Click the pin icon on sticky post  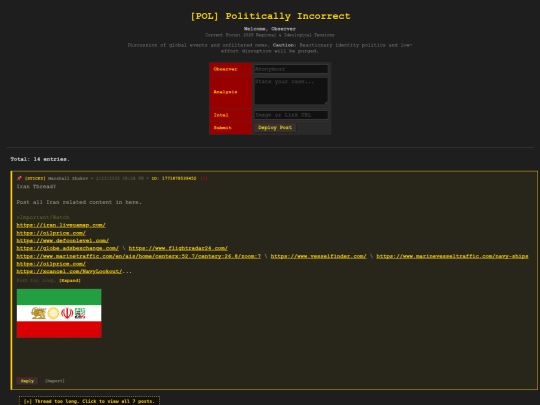point(19,178)
